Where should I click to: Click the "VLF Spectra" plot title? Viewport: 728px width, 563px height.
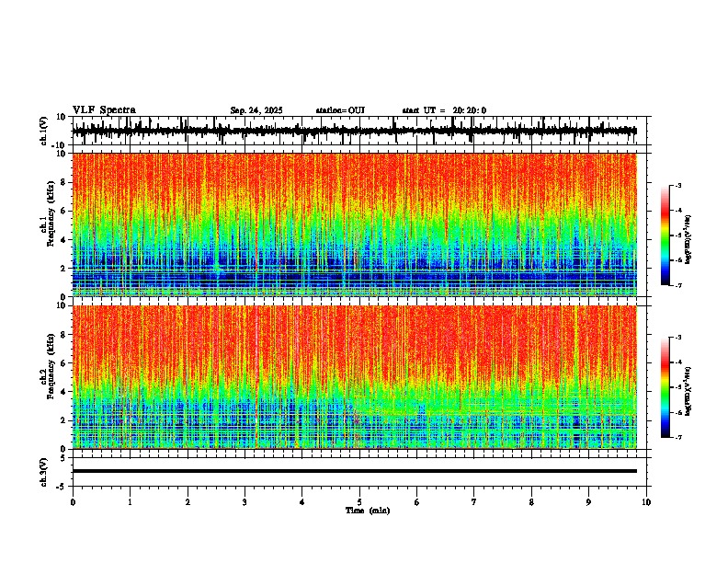click(x=104, y=110)
